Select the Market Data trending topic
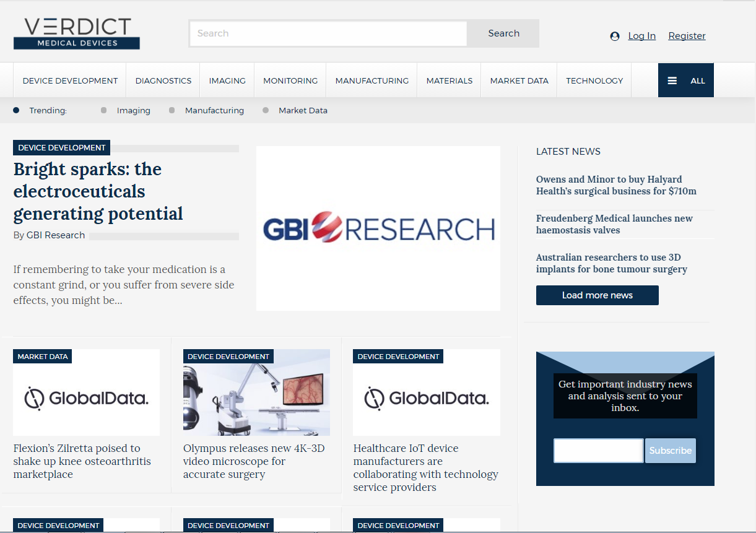756x533 pixels. (x=303, y=111)
